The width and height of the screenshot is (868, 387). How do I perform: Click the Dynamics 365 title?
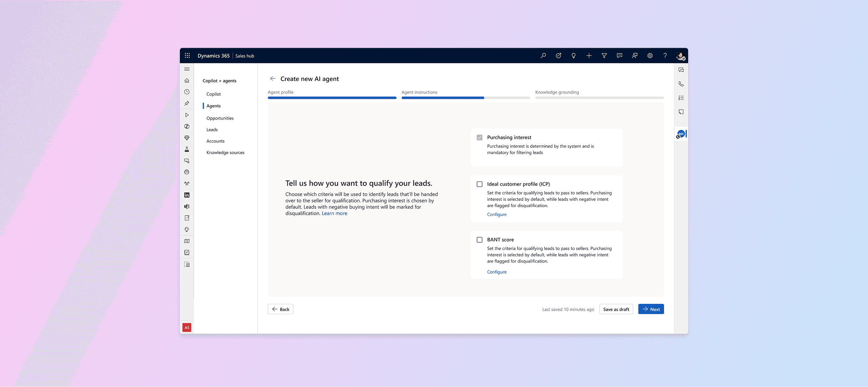click(213, 56)
